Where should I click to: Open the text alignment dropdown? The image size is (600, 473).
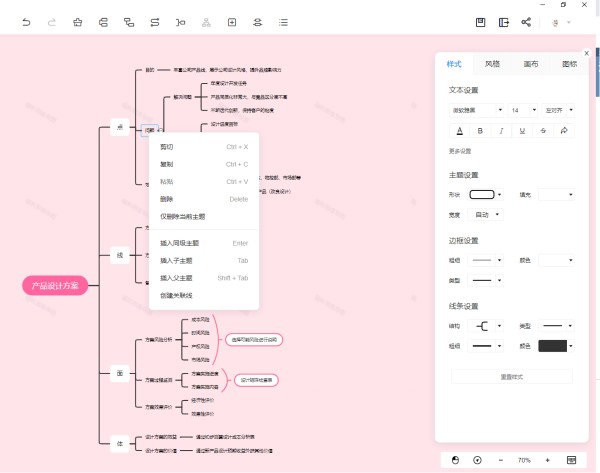pyautogui.click(x=558, y=110)
